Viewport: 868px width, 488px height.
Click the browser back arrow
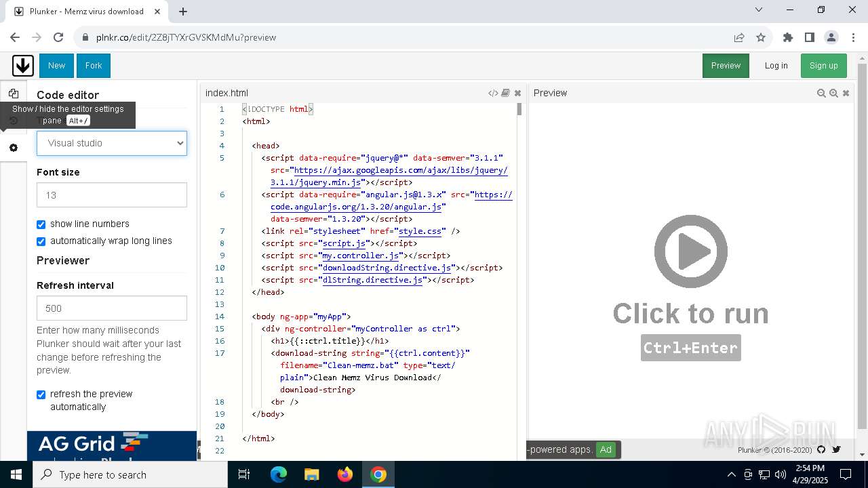(15, 37)
